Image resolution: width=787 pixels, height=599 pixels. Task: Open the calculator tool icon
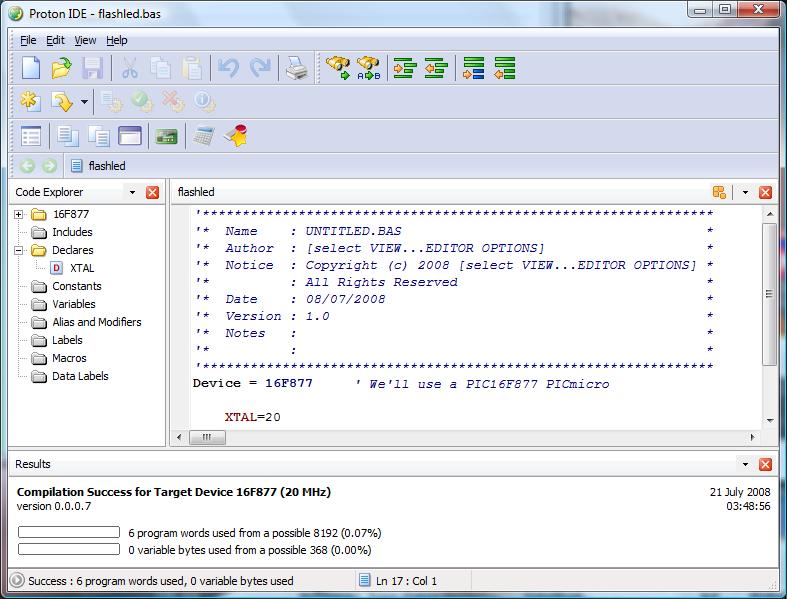point(204,136)
